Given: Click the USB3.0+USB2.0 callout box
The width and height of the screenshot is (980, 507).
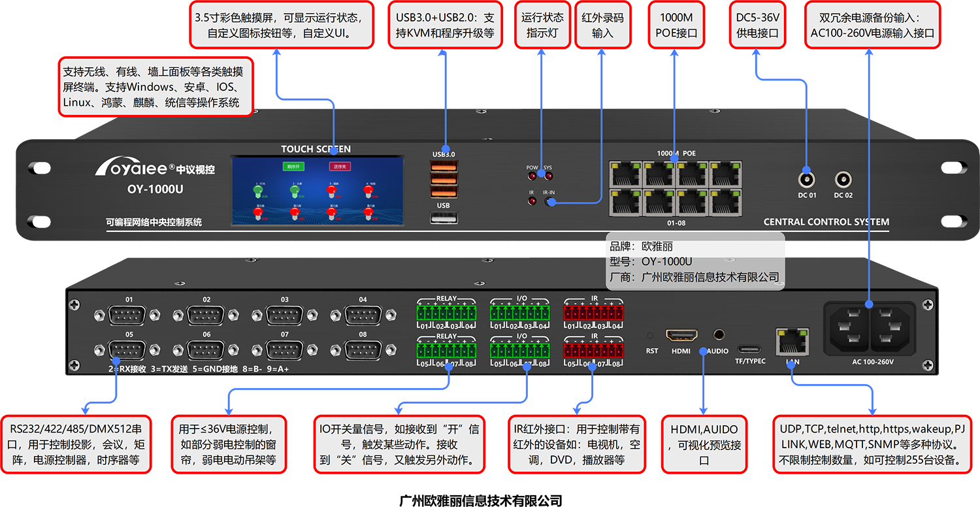Looking at the screenshot, I should point(445,25).
